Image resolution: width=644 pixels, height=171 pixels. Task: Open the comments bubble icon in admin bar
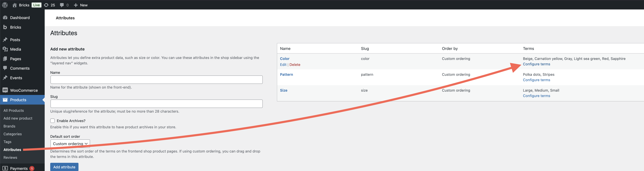pos(62,5)
